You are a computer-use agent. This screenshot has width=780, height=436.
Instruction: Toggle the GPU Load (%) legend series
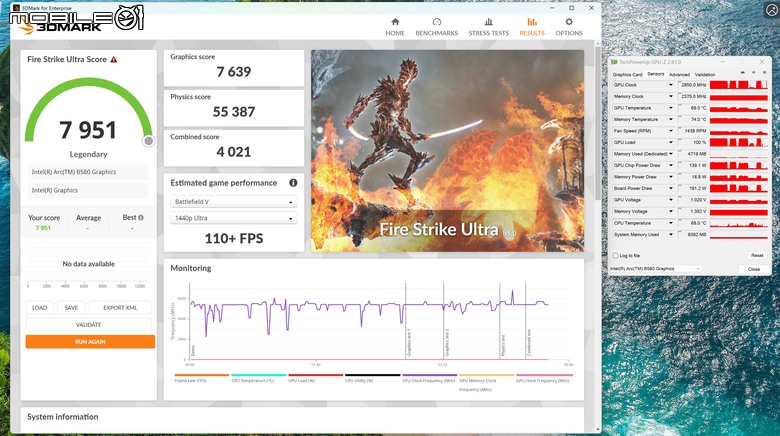coord(315,377)
